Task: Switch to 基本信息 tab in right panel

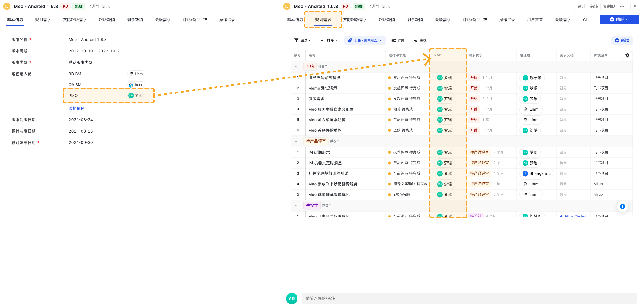Action: pyautogui.click(x=295, y=20)
